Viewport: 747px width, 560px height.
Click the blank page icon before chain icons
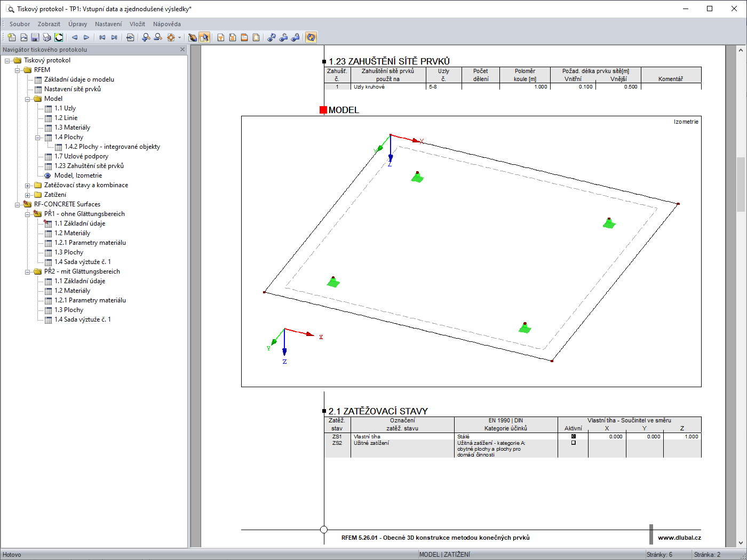[x=256, y=37]
